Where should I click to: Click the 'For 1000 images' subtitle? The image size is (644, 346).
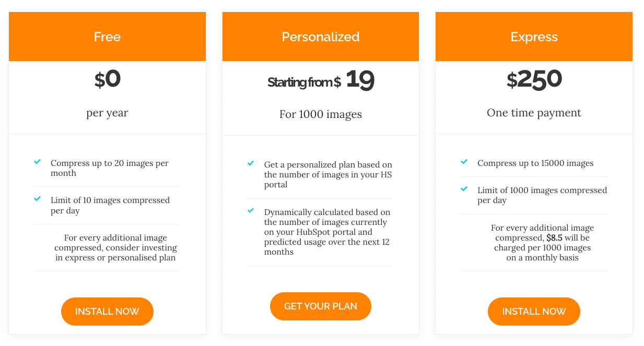coord(321,114)
